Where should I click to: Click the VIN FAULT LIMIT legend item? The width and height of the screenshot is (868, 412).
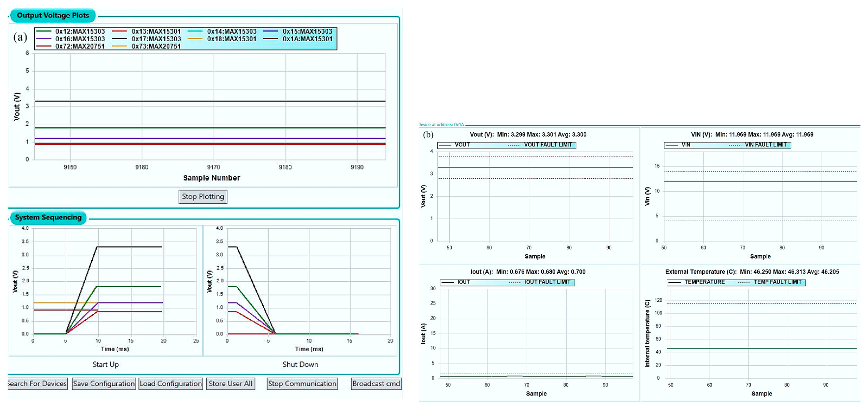[765, 145]
